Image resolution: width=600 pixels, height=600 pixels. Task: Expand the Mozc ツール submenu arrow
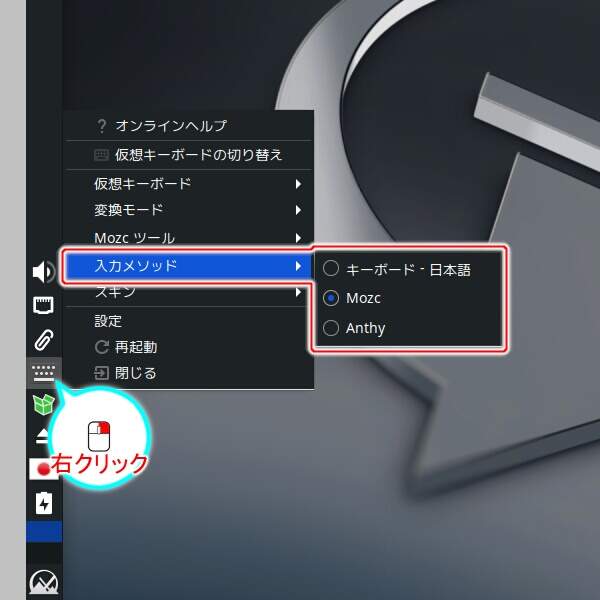point(298,238)
